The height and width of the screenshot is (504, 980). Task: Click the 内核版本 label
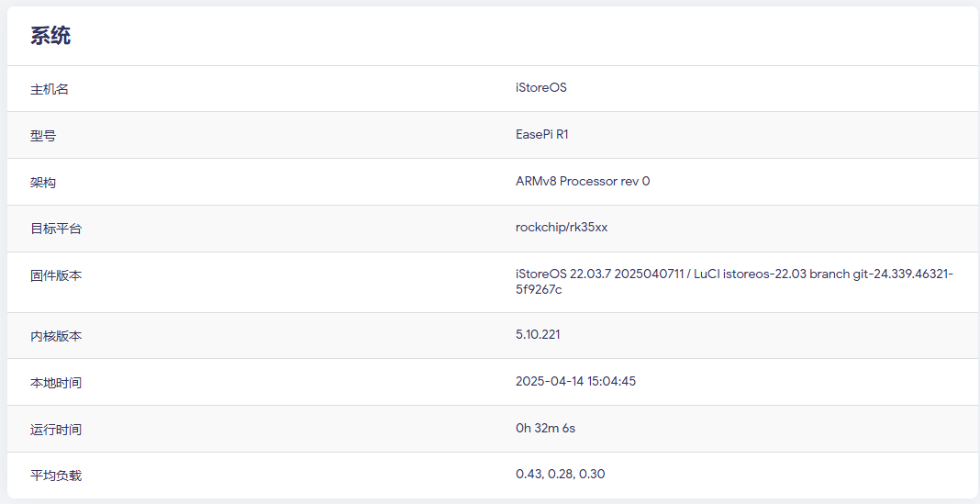coord(56,336)
